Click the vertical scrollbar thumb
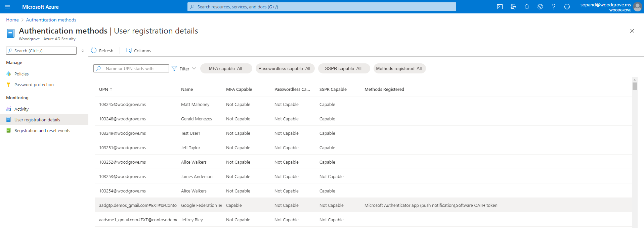The image size is (644, 228). (x=634, y=86)
